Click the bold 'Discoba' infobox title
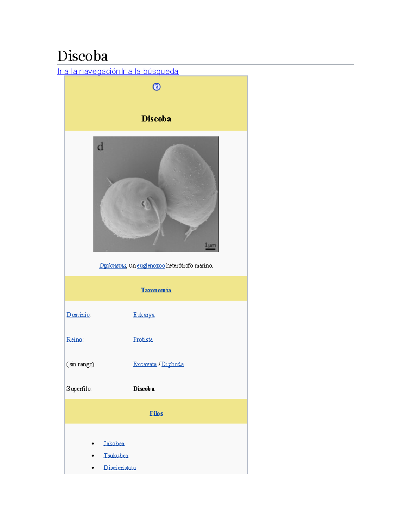 [x=156, y=119]
